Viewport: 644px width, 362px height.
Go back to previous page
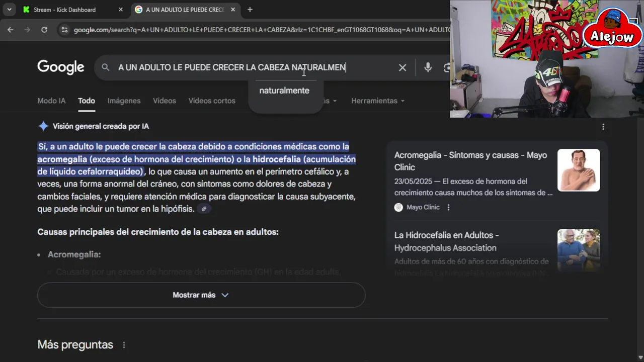(x=11, y=30)
